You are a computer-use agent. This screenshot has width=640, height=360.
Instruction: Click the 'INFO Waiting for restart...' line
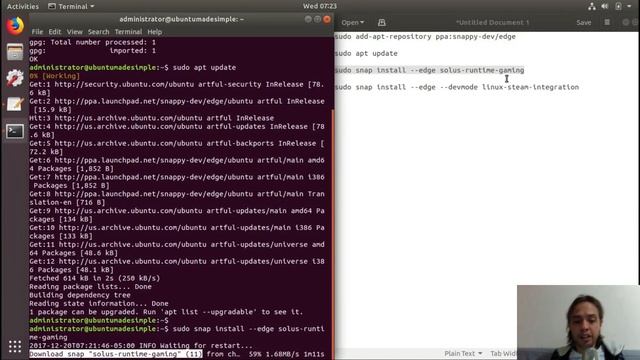coord(141,346)
